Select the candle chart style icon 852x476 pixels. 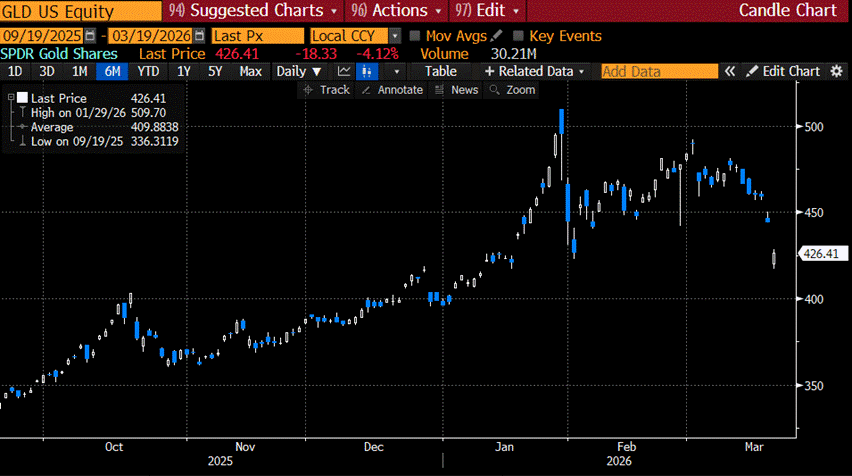(370, 71)
